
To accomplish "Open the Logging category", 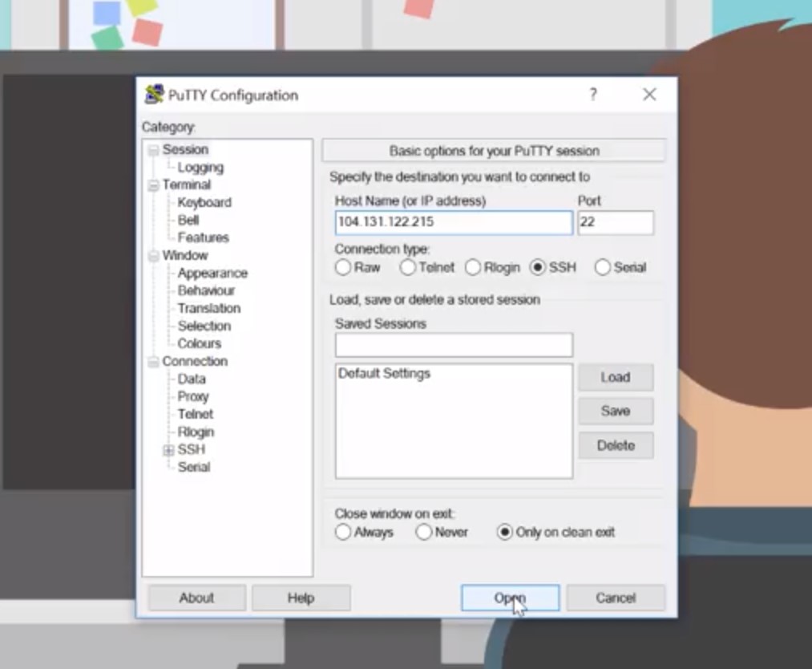I will [201, 167].
